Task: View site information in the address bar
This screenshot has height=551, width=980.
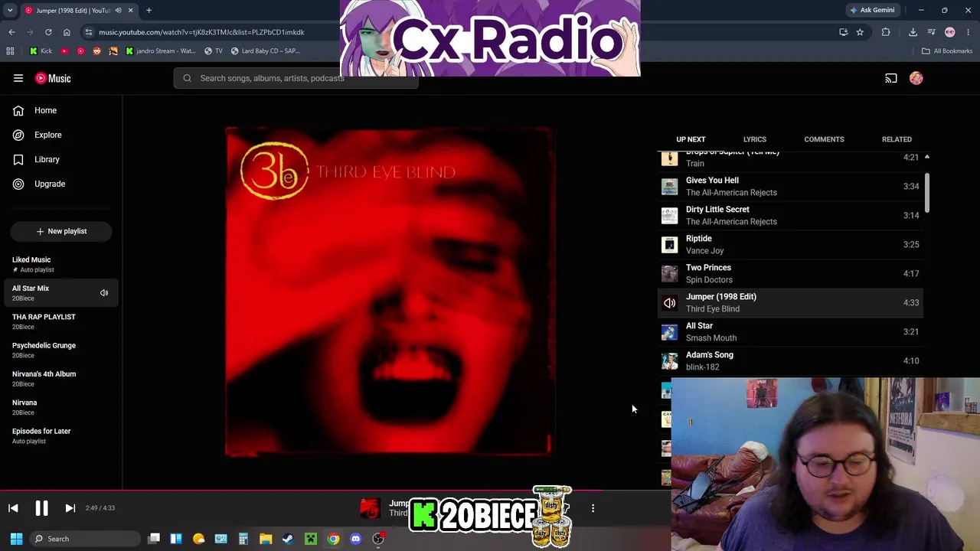Action: click(x=89, y=32)
